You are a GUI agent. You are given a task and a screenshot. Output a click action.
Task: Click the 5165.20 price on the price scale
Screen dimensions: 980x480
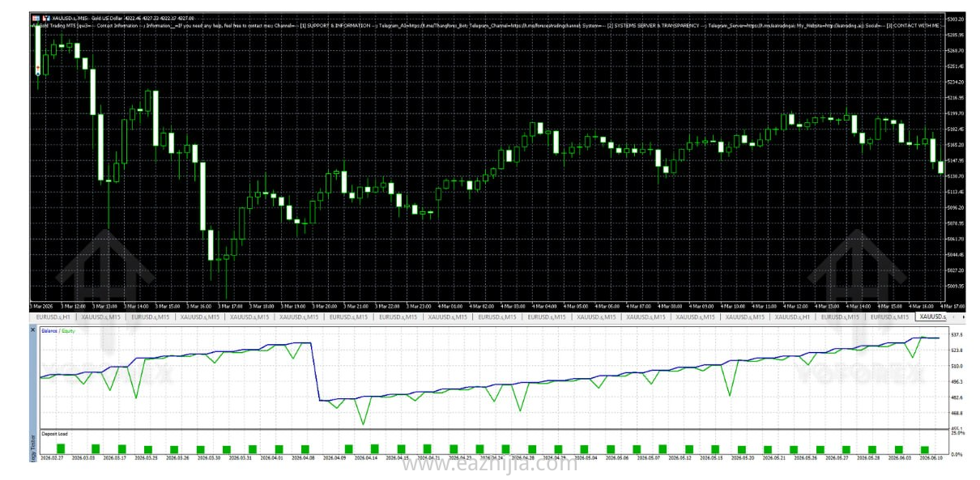pyautogui.click(x=956, y=144)
